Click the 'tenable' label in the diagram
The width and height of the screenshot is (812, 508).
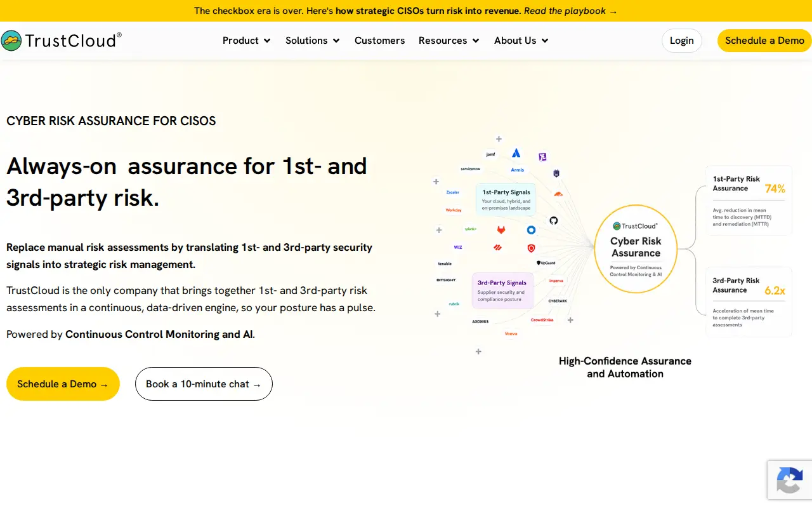445,264
